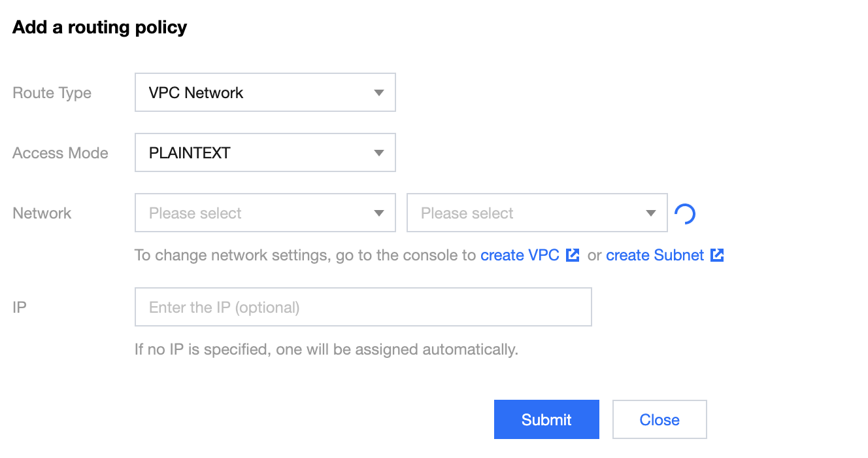Click external-link icon beside create VPC

(x=573, y=255)
